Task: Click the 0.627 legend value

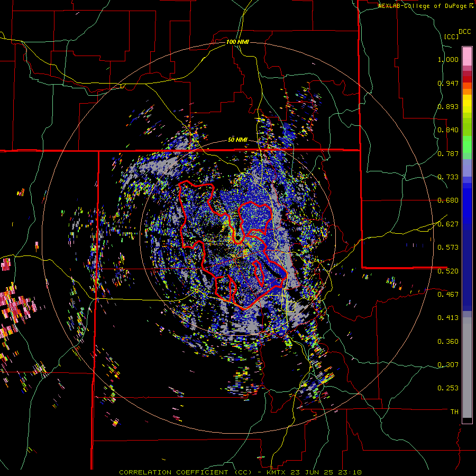Action: (448, 224)
